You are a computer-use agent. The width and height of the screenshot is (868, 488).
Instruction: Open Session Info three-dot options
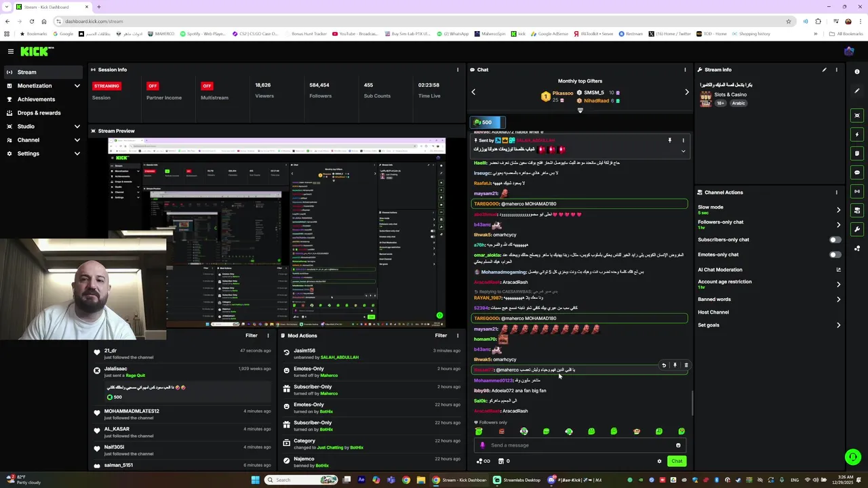[458, 70]
